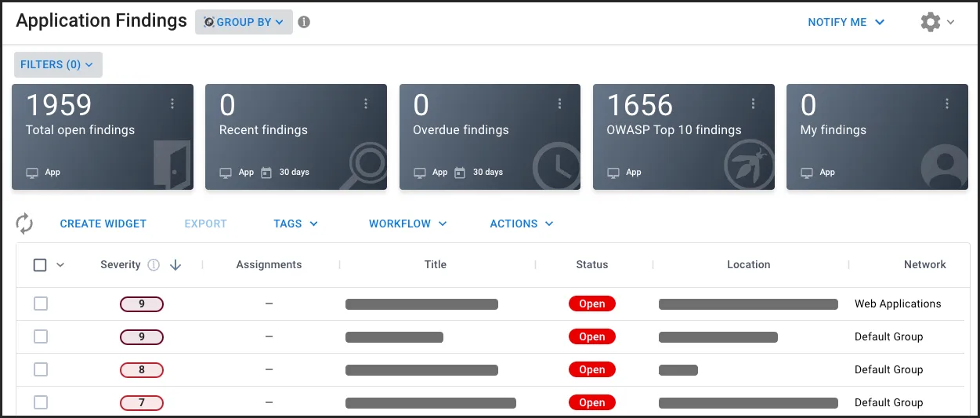This screenshot has height=418, width=980.
Task: Click the monitor App icon on the Total open findings card
Action: point(32,173)
